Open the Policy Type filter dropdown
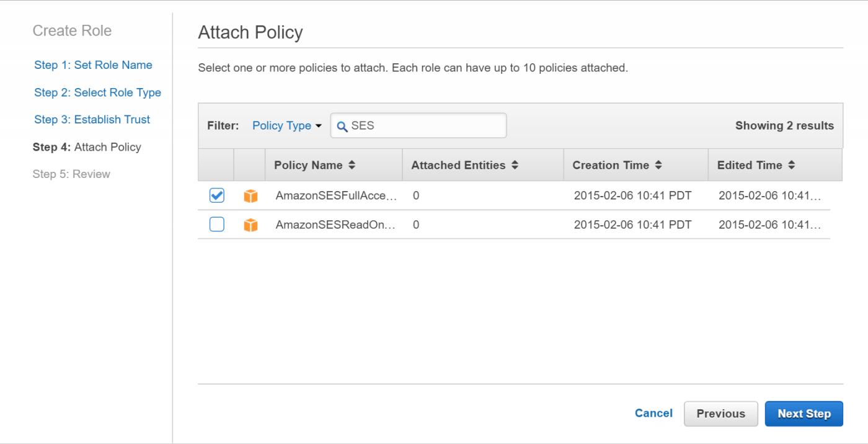This screenshot has width=868, height=444. pos(287,125)
